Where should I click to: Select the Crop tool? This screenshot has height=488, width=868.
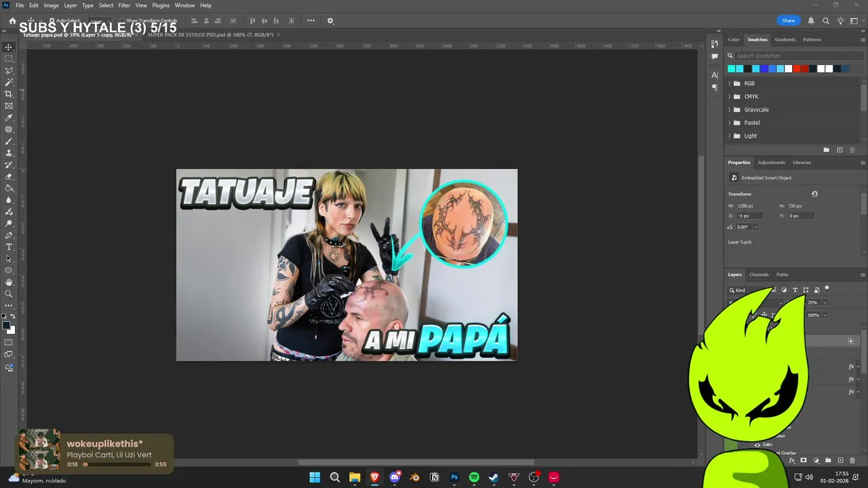point(9,94)
